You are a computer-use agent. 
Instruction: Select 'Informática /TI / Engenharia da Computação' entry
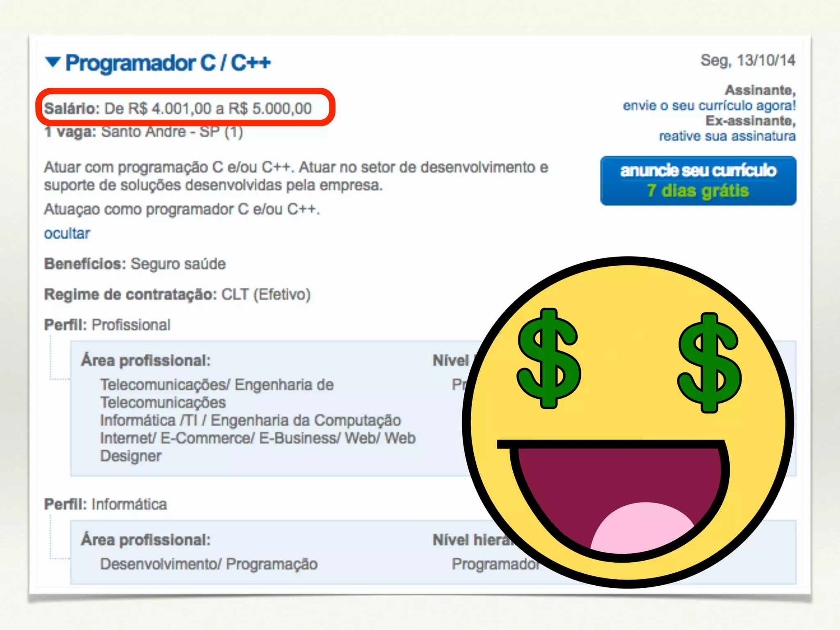(250, 420)
